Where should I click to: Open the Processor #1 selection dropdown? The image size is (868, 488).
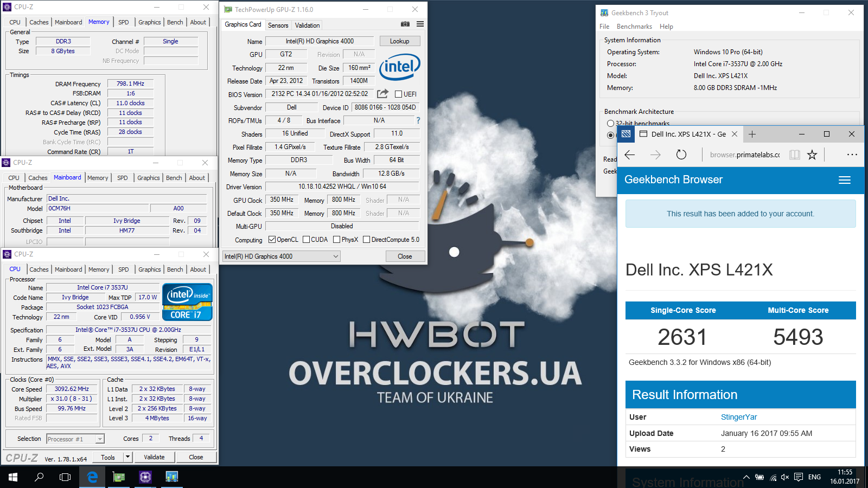75,439
